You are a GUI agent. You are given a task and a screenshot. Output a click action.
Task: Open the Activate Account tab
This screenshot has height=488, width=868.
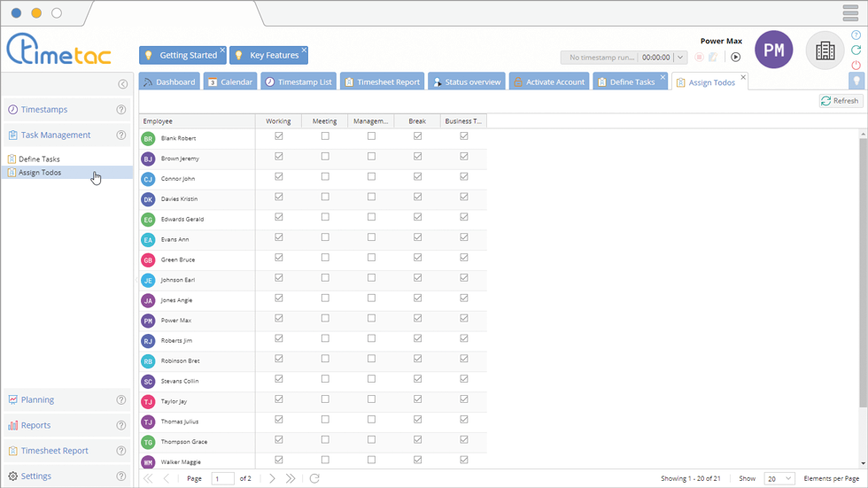549,81
